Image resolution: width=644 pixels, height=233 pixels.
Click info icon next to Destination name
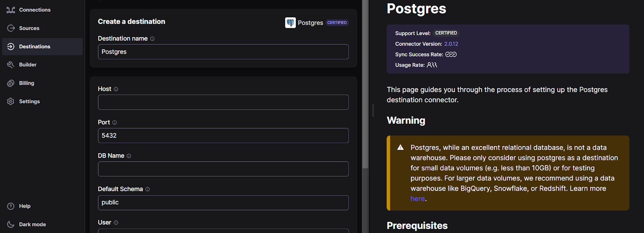click(152, 39)
